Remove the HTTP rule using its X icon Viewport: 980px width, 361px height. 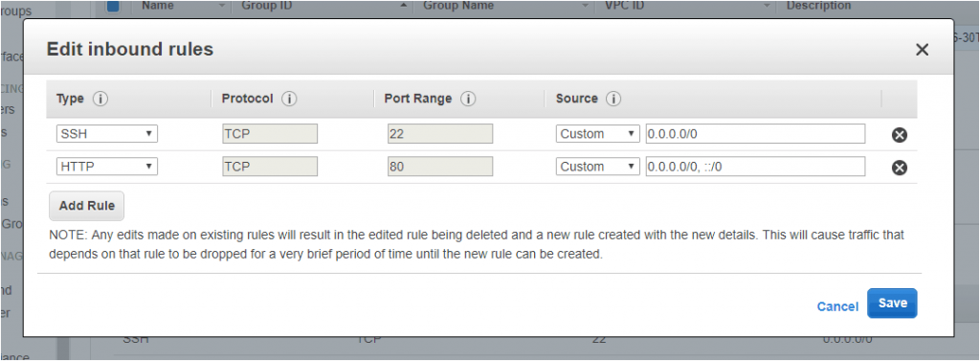[900, 167]
